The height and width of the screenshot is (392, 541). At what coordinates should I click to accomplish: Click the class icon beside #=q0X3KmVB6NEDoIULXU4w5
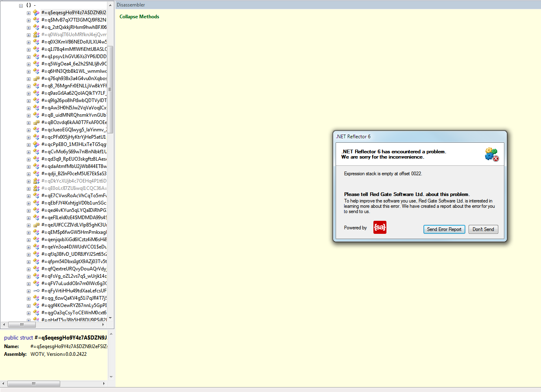tap(36, 42)
